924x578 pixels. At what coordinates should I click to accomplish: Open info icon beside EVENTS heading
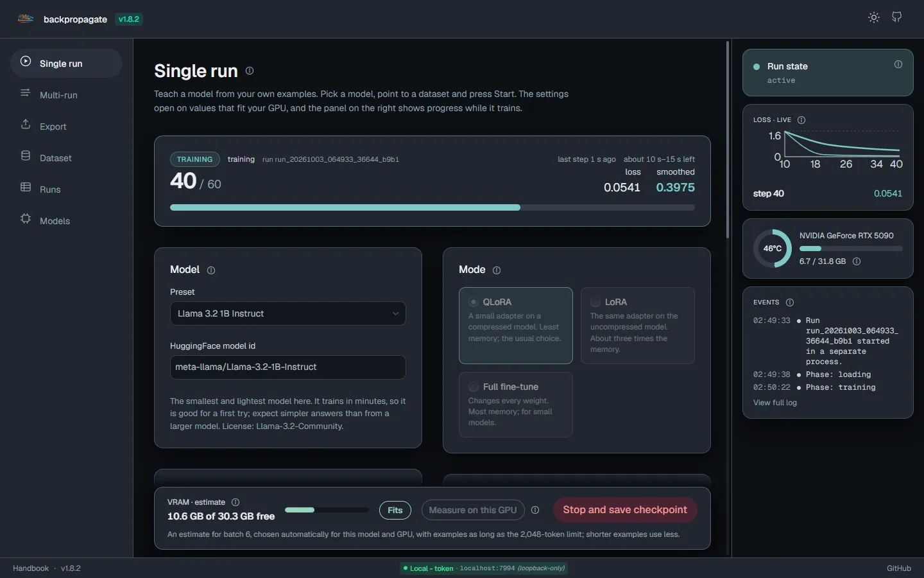[790, 302]
